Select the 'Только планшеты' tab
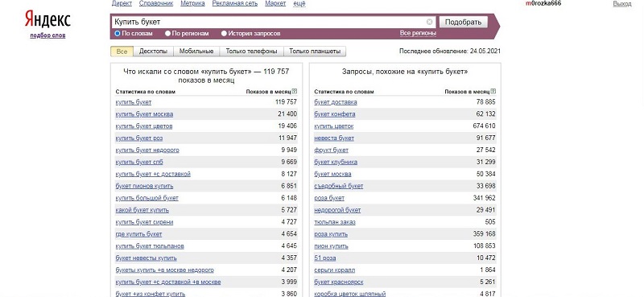This screenshot has height=297, width=644. 315,52
